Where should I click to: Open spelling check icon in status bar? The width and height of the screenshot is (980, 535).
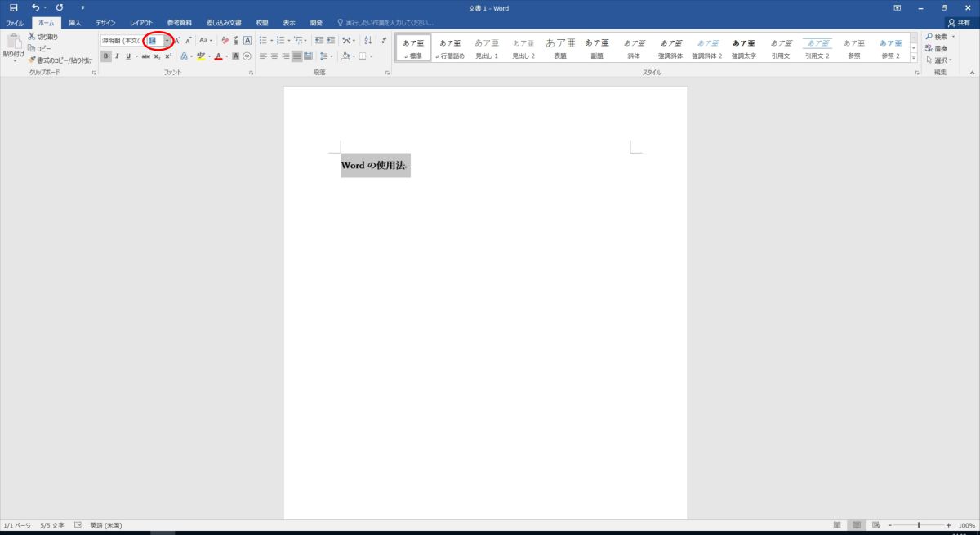78,525
